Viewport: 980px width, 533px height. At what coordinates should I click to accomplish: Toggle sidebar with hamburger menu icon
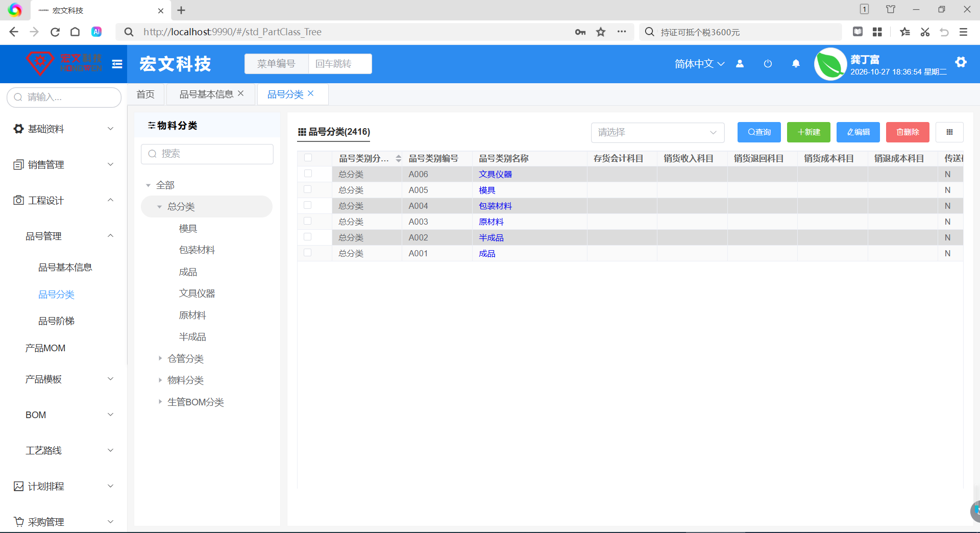[x=117, y=64]
